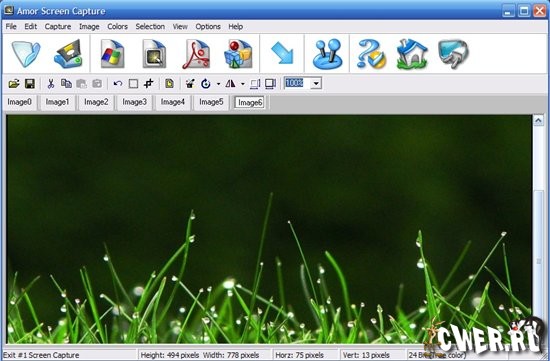The image size is (550, 361).
Task: Expand the rotate tool dropdown arrow
Action: (x=218, y=84)
